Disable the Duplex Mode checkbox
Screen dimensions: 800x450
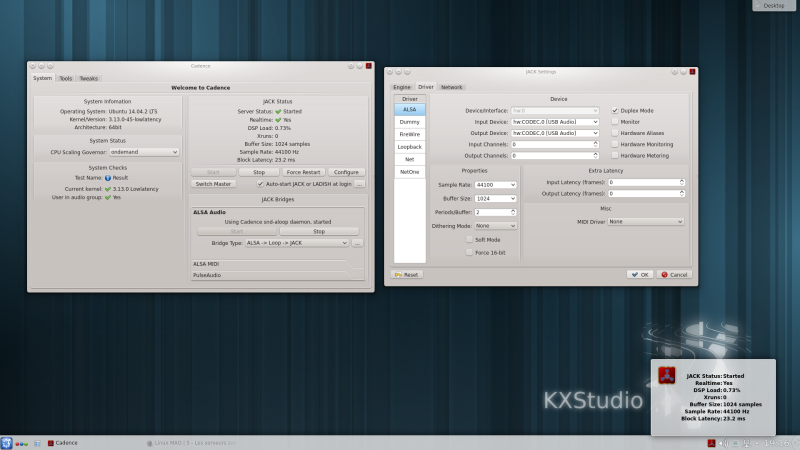click(x=615, y=110)
